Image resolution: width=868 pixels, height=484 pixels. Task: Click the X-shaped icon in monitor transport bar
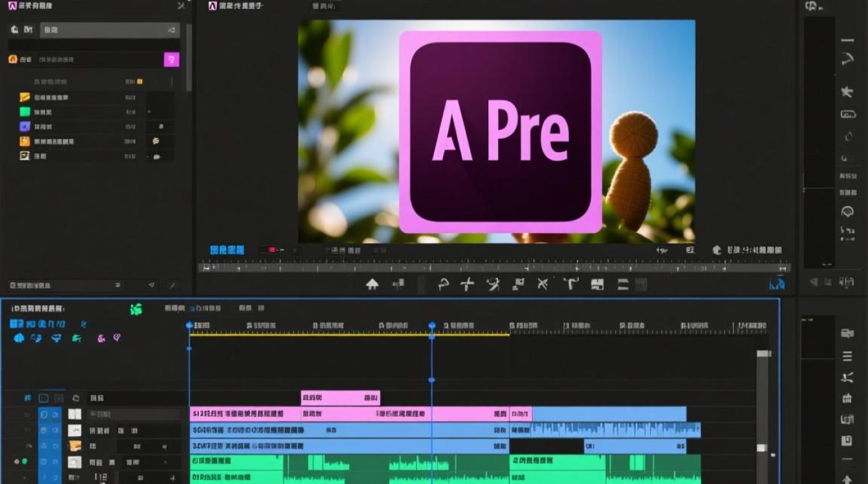[543, 284]
